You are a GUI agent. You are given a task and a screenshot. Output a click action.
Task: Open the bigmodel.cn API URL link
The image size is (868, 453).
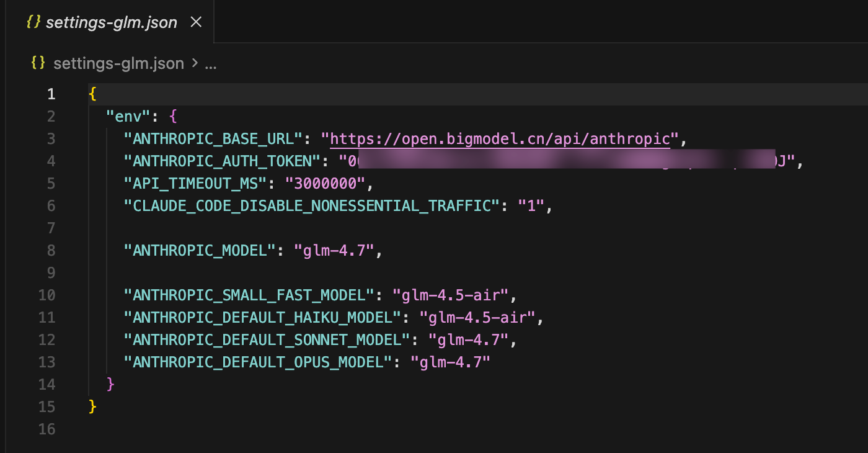click(500, 139)
